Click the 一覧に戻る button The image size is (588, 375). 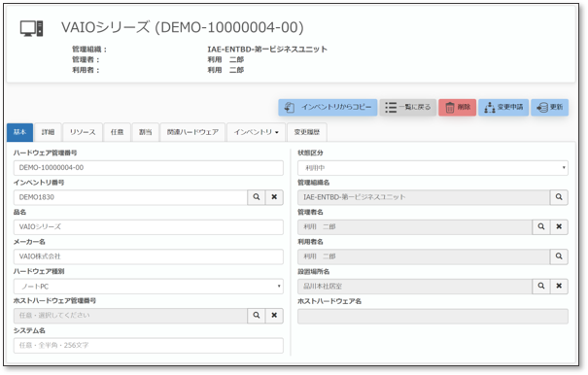click(408, 107)
